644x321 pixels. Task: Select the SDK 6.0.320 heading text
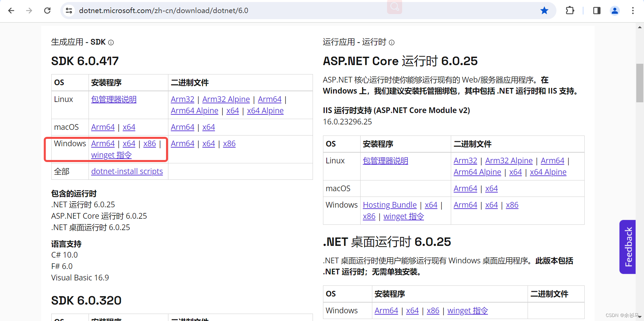click(x=86, y=301)
